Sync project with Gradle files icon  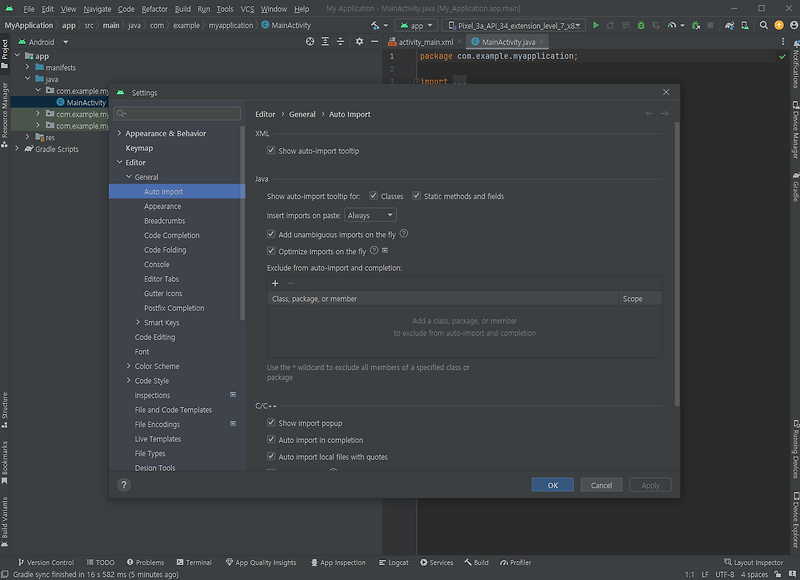click(x=728, y=25)
